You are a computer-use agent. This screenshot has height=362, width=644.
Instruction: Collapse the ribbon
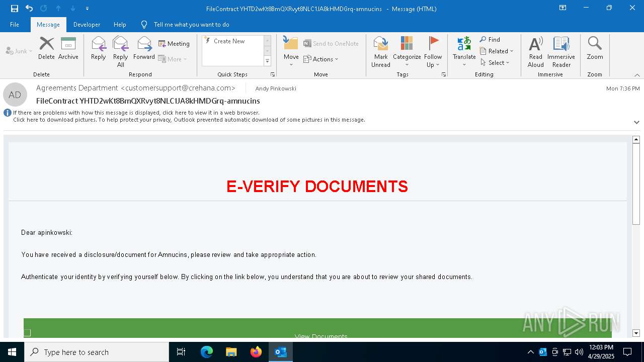point(637,75)
